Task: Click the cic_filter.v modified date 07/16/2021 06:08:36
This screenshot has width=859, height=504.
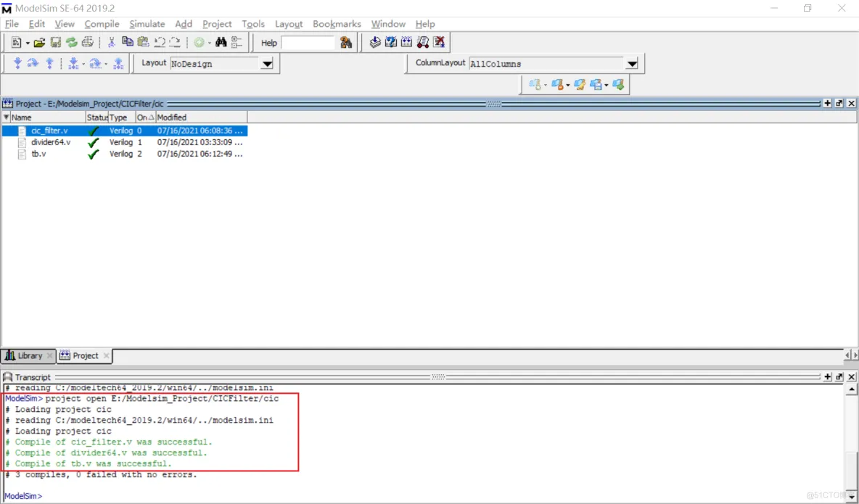Action: (200, 131)
